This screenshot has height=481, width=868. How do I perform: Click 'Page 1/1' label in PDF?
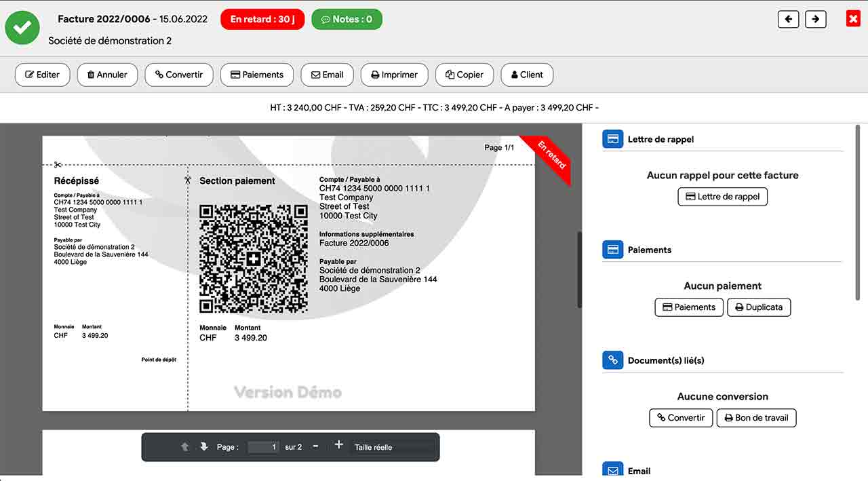coord(499,147)
